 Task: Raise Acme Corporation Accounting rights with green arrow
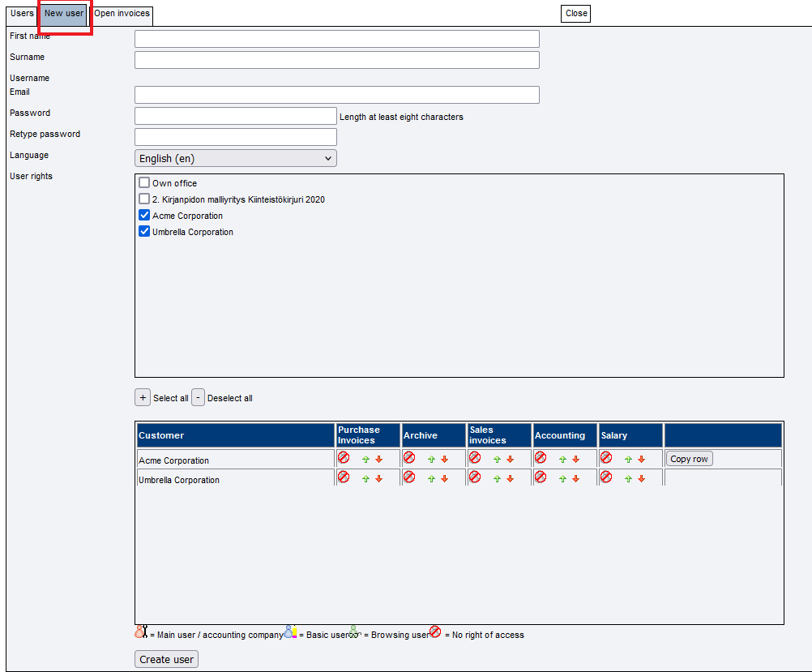[x=563, y=460]
